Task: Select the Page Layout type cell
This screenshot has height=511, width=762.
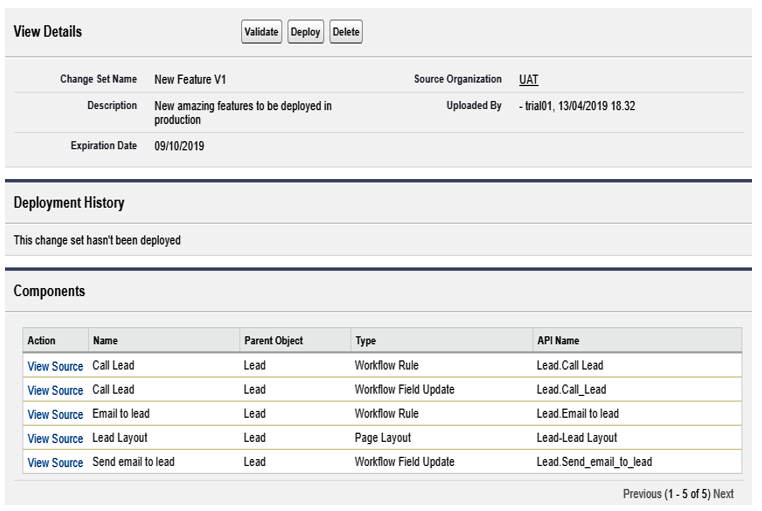Action: 383,438
